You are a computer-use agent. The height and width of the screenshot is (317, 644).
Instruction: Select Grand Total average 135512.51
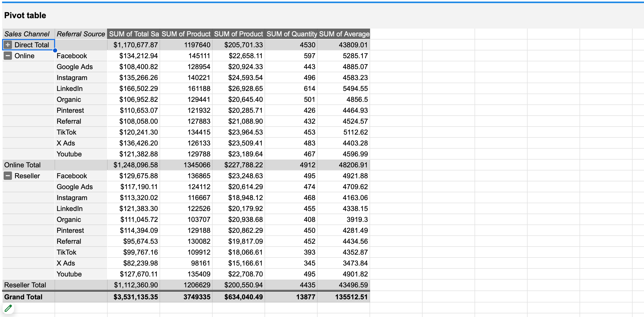coord(344,297)
